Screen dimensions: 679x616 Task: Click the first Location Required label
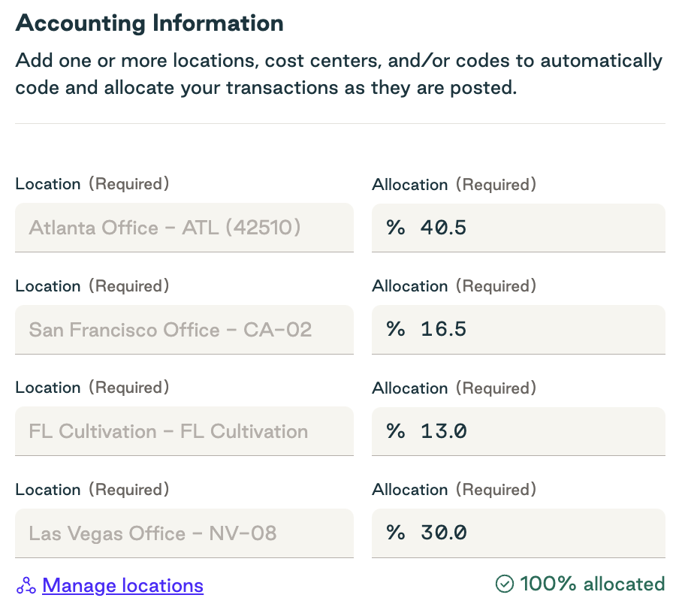(x=92, y=183)
